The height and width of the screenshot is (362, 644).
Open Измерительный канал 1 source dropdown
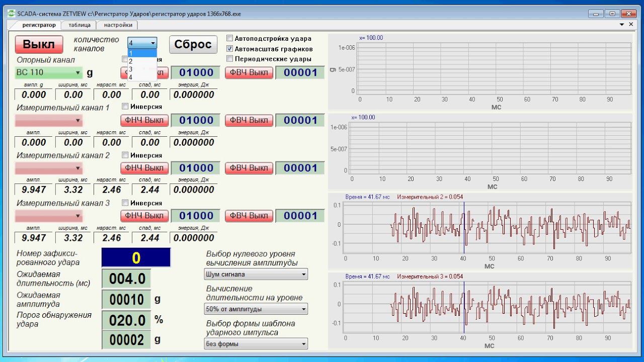pyautogui.click(x=49, y=120)
